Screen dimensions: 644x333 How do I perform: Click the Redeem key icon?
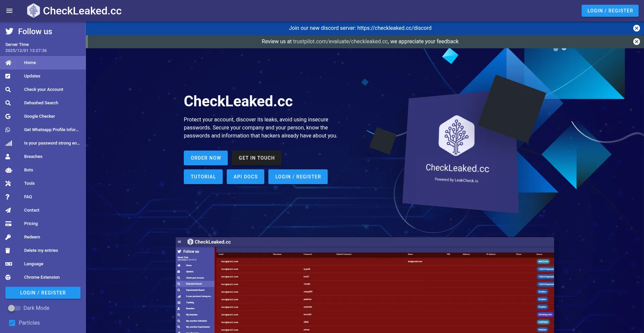tap(8, 237)
